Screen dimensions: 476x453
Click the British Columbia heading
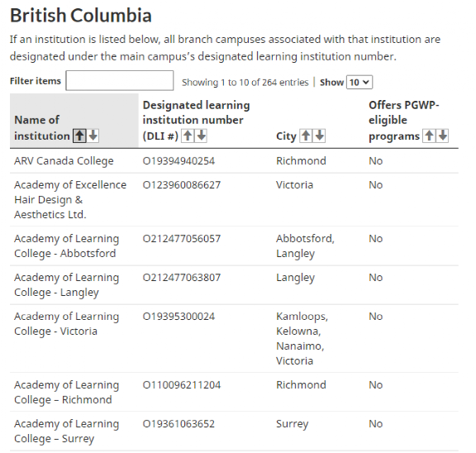(x=81, y=15)
